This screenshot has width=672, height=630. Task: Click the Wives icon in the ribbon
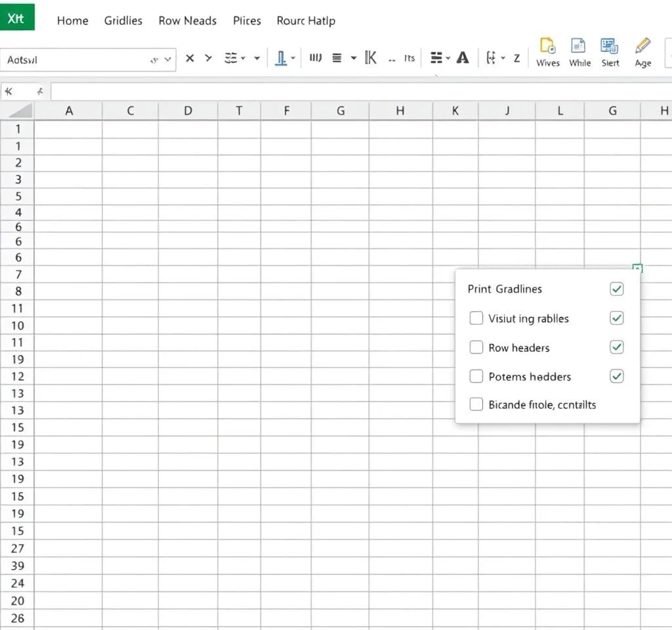pos(547,47)
